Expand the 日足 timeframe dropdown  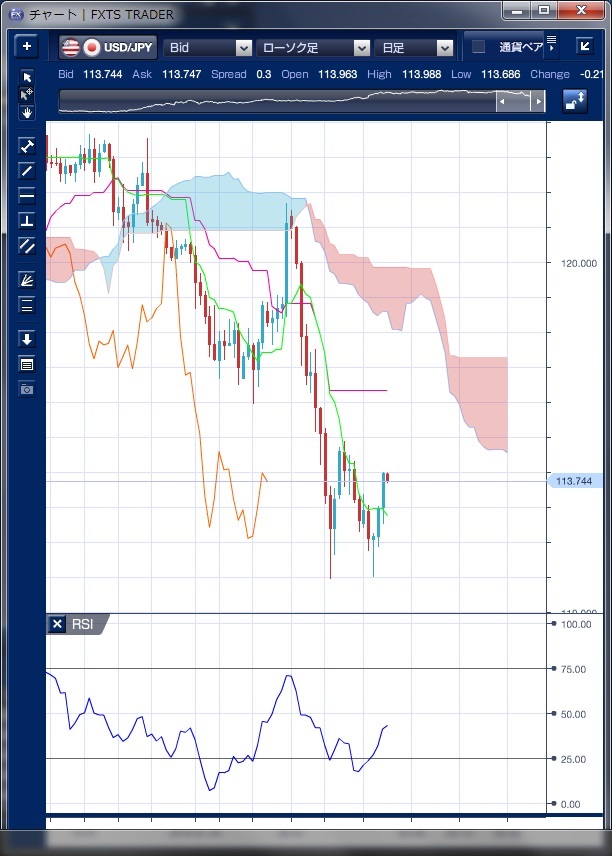coord(415,47)
